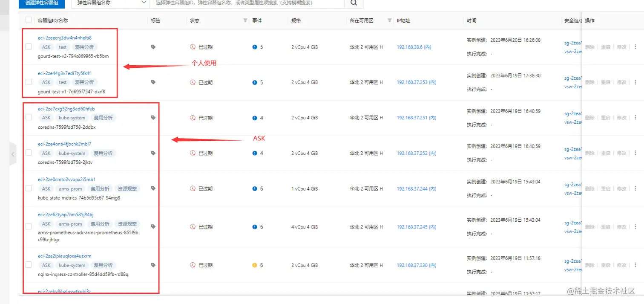Click the status filter funnel icon
This screenshot has height=304, width=644.
(x=245, y=20)
